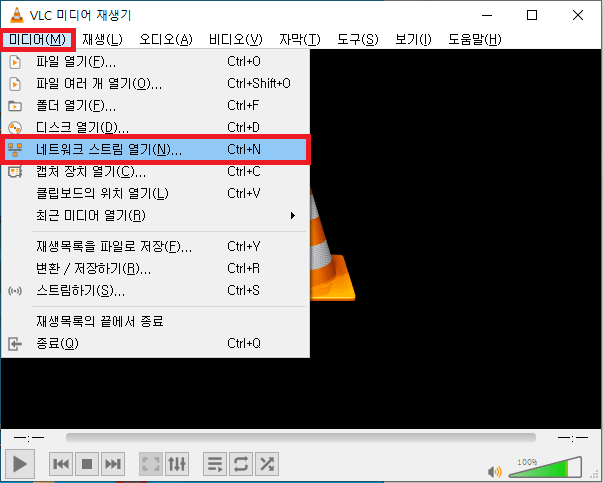Click the broadcast icon beside 스트림하기
This screenshot has height=483, width=603.
tap(15, 291)
